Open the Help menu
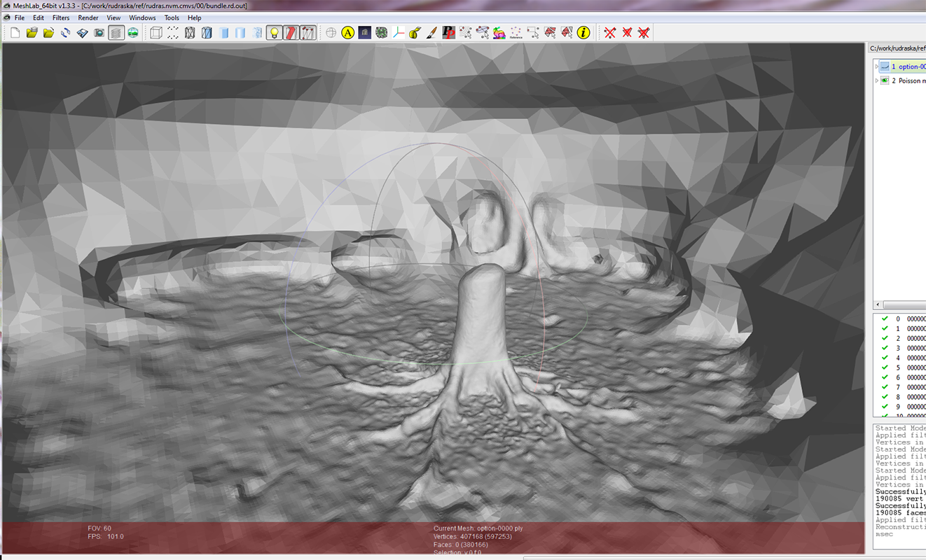Image resolution: width=926 pixels, height=560 pixels. 195,17
